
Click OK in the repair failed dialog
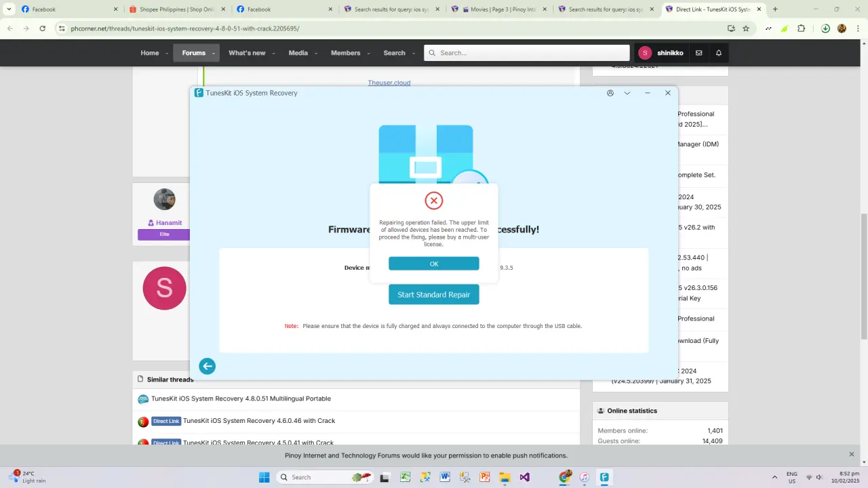(x=434, y=264)
